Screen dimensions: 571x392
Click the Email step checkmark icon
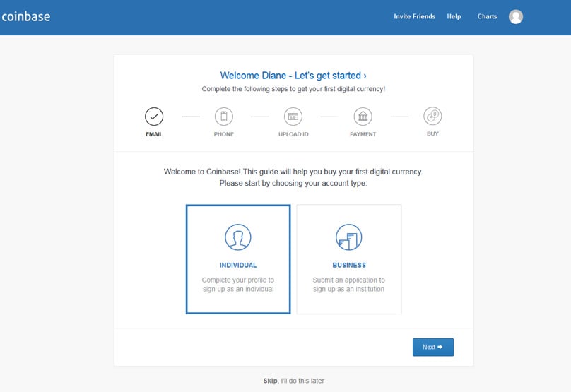[x=154, y=117]
